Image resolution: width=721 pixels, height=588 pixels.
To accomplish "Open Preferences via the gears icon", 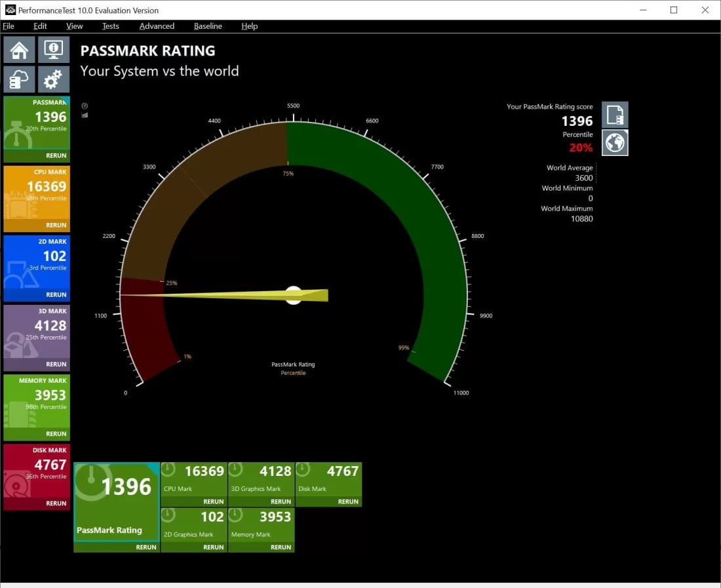I will point(53,79).
